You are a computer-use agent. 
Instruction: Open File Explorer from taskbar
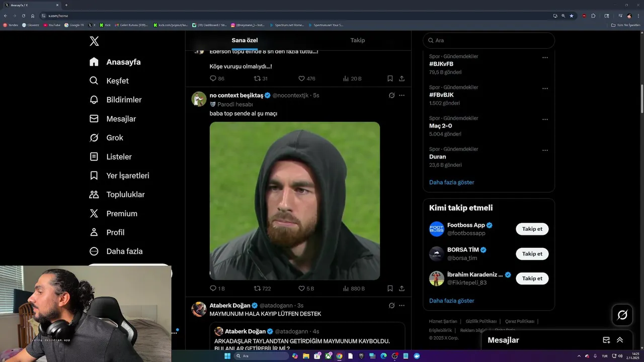pos(306,356)
